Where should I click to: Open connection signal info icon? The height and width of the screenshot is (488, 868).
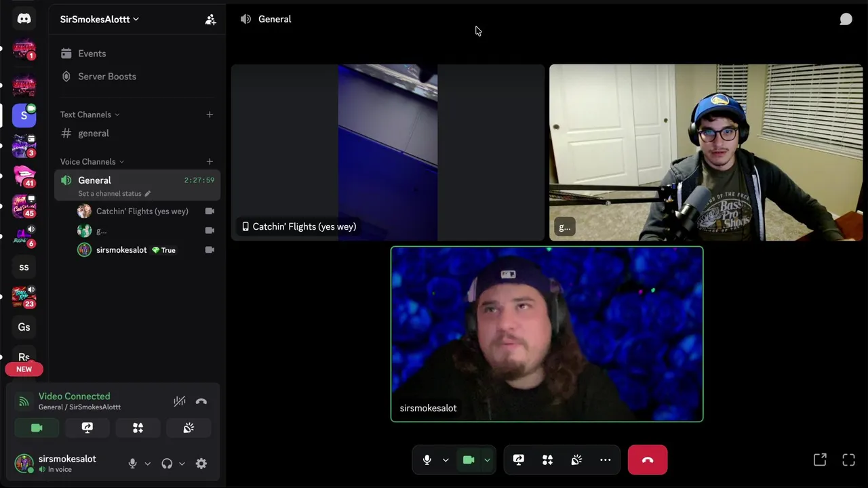click(x=24, y=401)
